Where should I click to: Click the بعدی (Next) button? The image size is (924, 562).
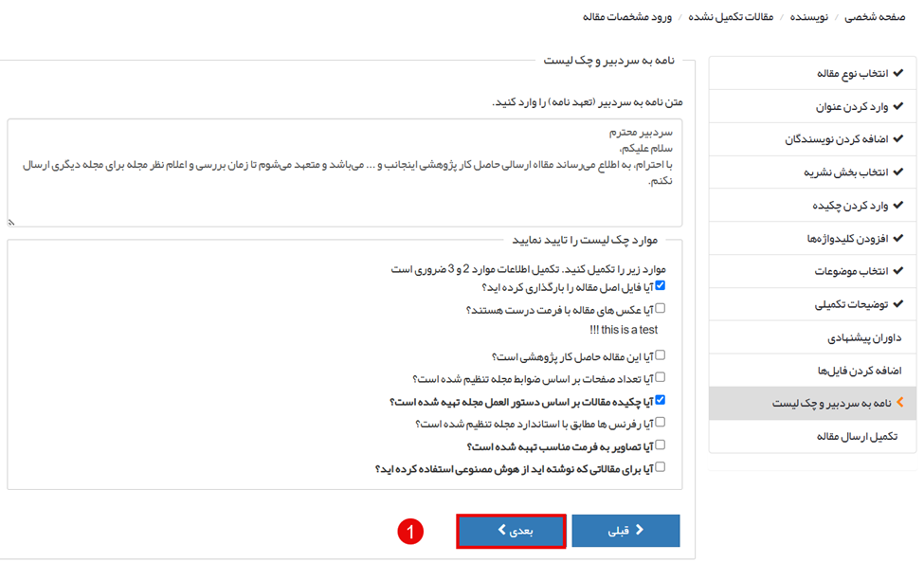(512, 531)
